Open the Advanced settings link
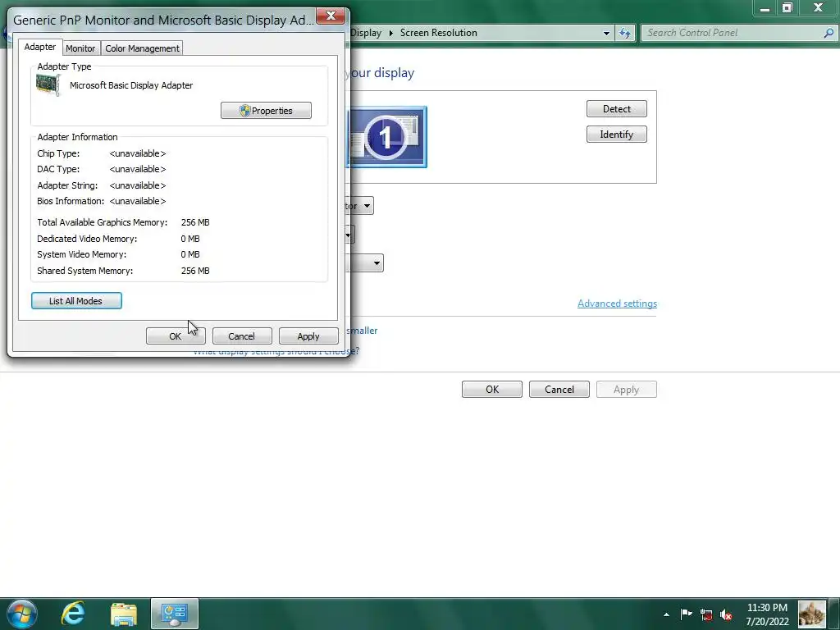Image resolution: width=840 pixels, height=630 pixels. [x=617, y=304]
